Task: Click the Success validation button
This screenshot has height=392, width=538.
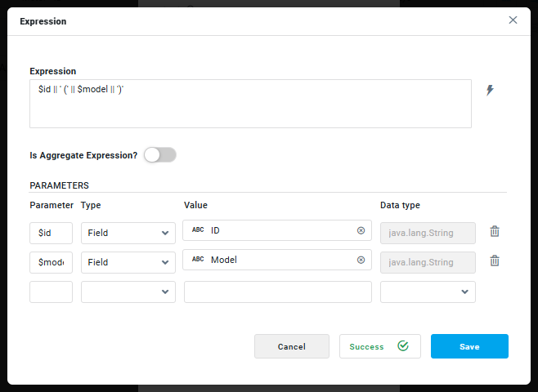Action: tap(379, 346)
